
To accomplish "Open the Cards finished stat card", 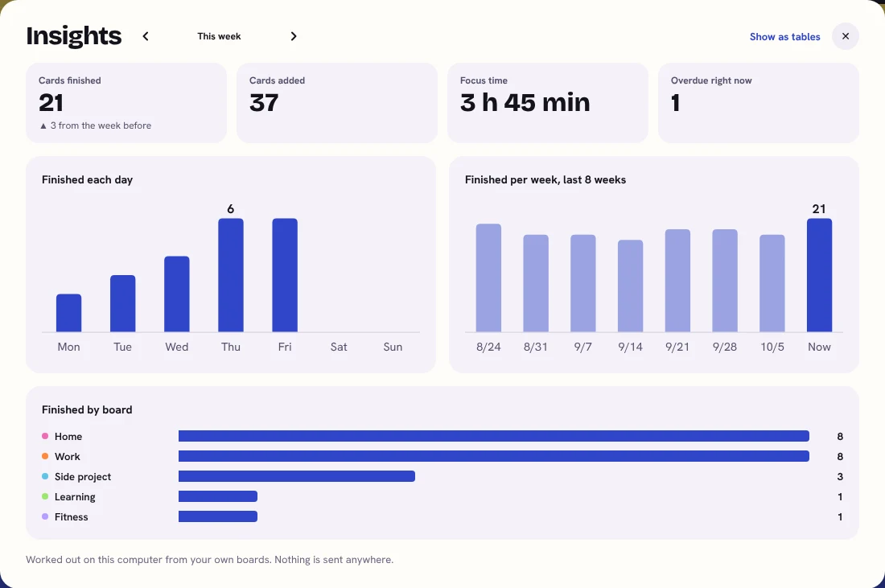I will (x=126, y=103).
